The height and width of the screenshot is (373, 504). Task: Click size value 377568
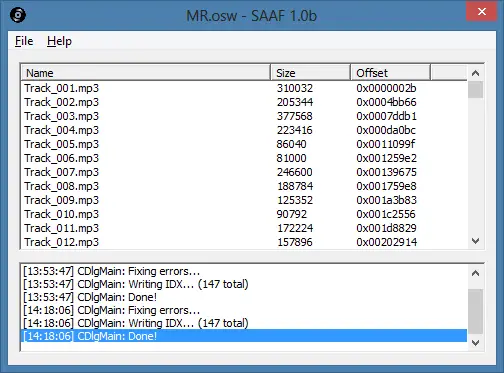pyautogui.click(x=295, y=116)
